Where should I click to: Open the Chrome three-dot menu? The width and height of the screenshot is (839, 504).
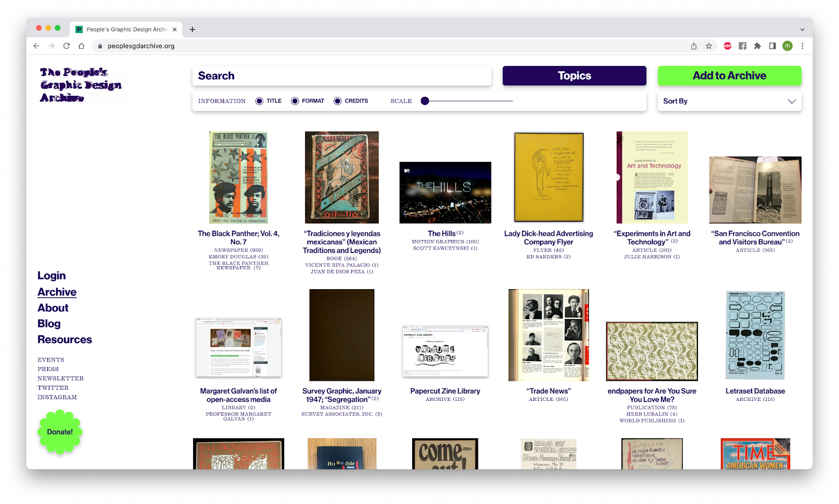point(802,46)
